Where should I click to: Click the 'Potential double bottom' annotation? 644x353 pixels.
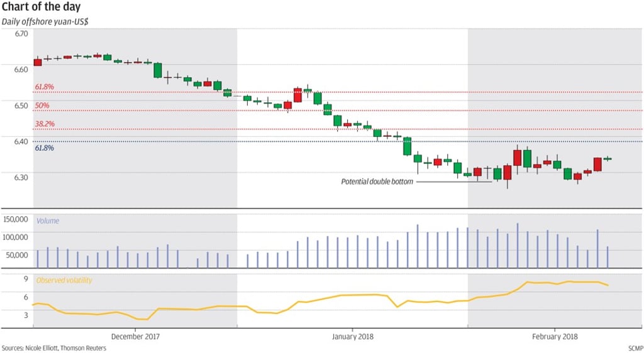[377, 182]
